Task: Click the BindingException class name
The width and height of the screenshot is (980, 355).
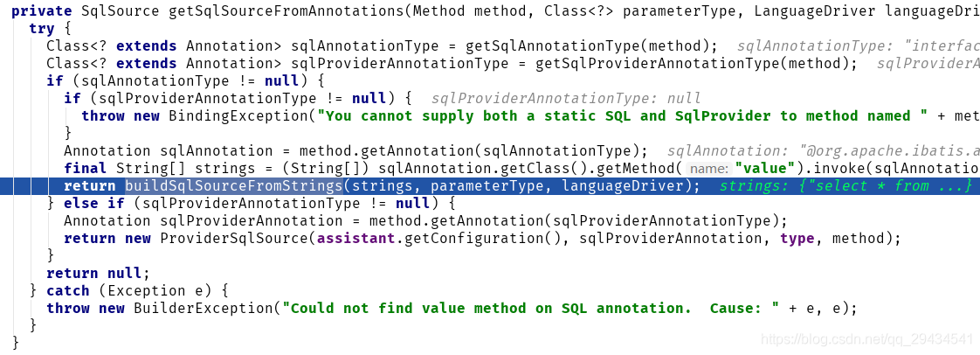Action: [243, 115]
